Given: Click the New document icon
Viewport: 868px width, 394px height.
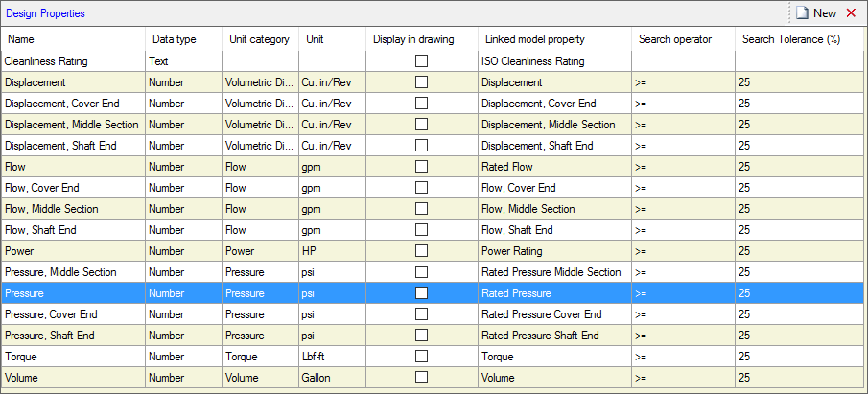Looking at the screenshot, I should click(802, 13).
